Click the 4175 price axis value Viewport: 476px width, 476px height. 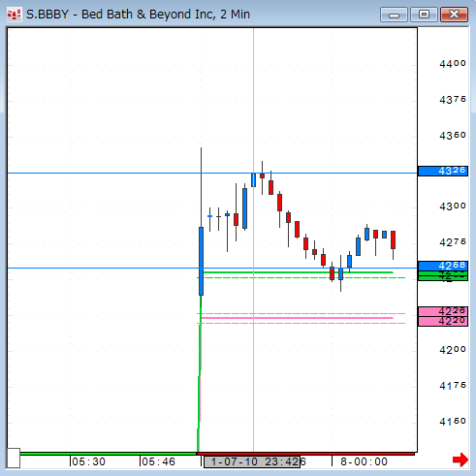pos(453,386)
